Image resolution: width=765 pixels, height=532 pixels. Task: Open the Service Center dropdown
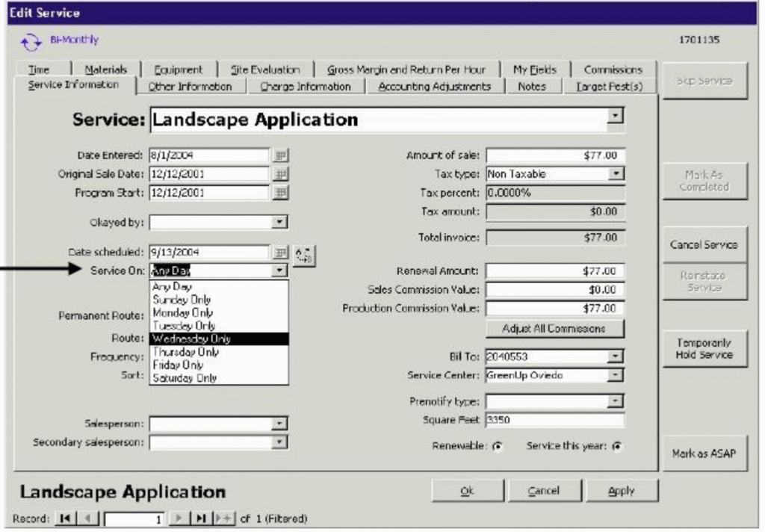pos(616,375)
